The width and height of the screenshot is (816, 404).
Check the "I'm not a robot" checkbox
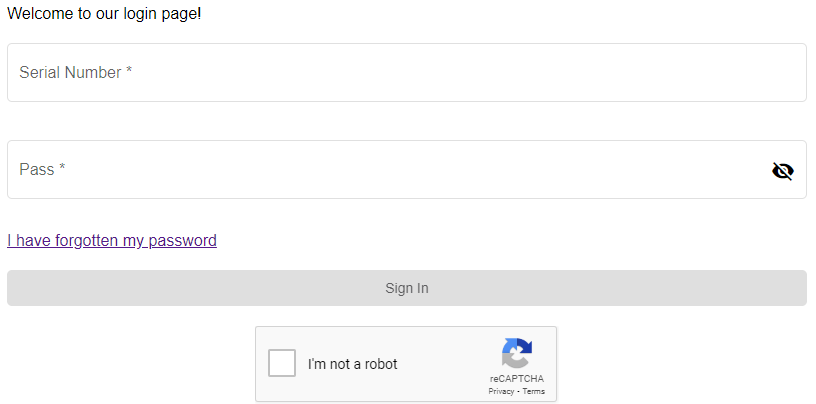coord(282,363)
